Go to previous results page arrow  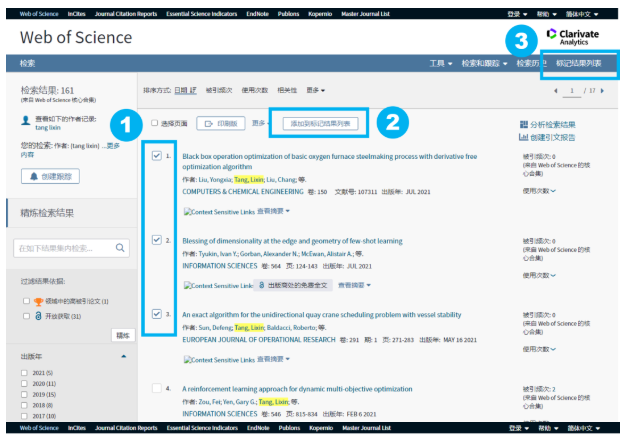tap(556, 91)
